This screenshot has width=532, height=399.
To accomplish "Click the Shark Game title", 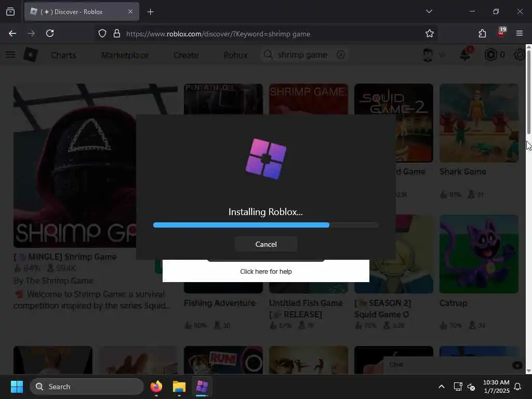I will click(463, 171).
